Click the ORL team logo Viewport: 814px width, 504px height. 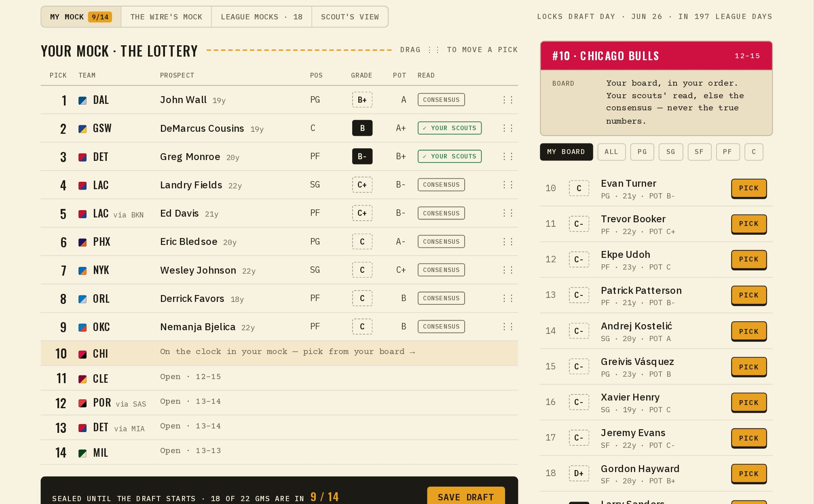click(82, 299)
